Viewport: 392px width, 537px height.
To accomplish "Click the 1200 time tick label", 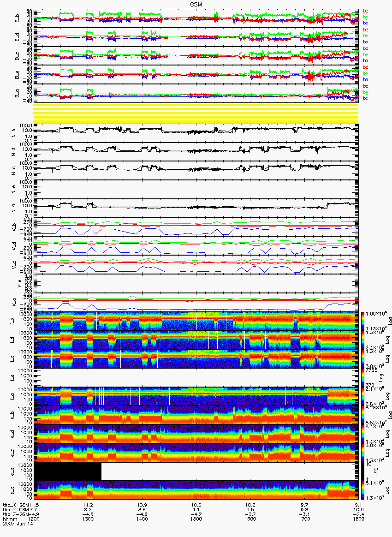I will pos(34,519).
